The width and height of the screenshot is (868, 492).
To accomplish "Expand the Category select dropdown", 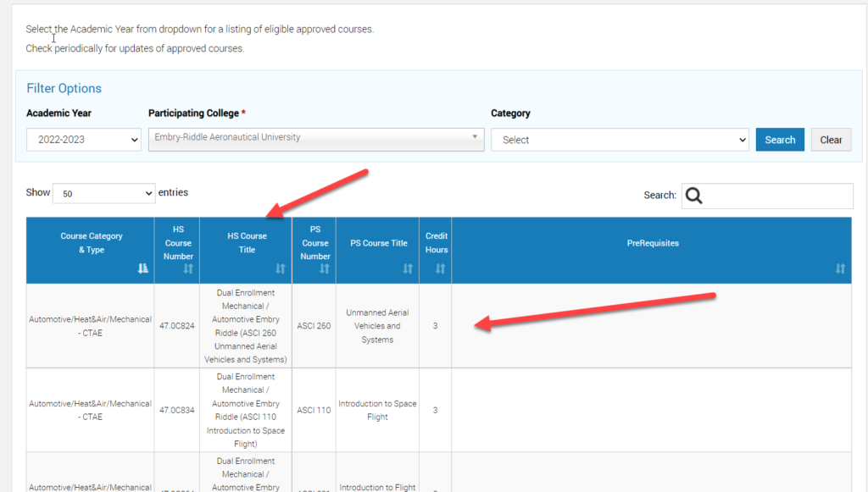I will click(620, 141).
